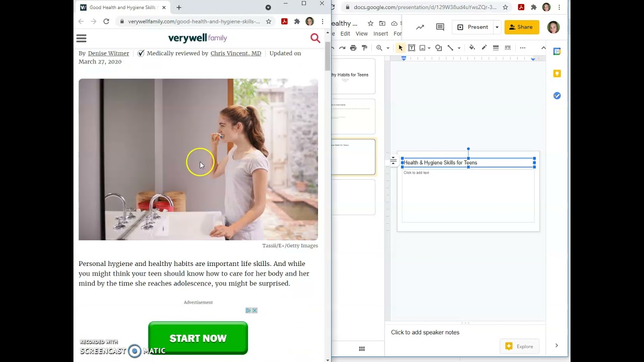Open the Border color pencil tool

coord(484,48)
